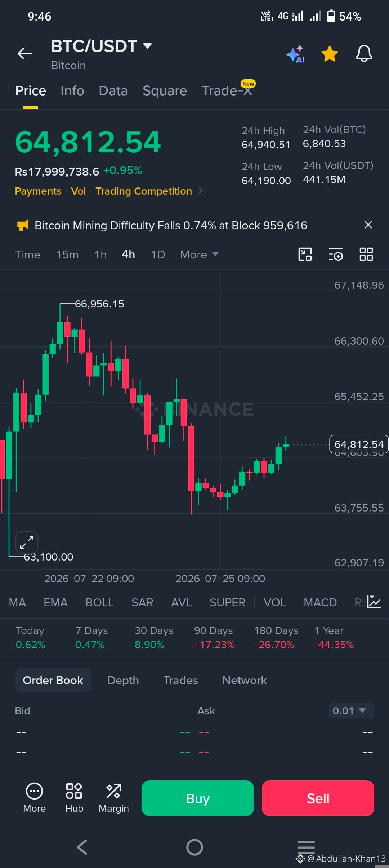Screen dimensions: 389x868
Task: Open the AI assistant sparkle icon
Action: pos(296,54)
